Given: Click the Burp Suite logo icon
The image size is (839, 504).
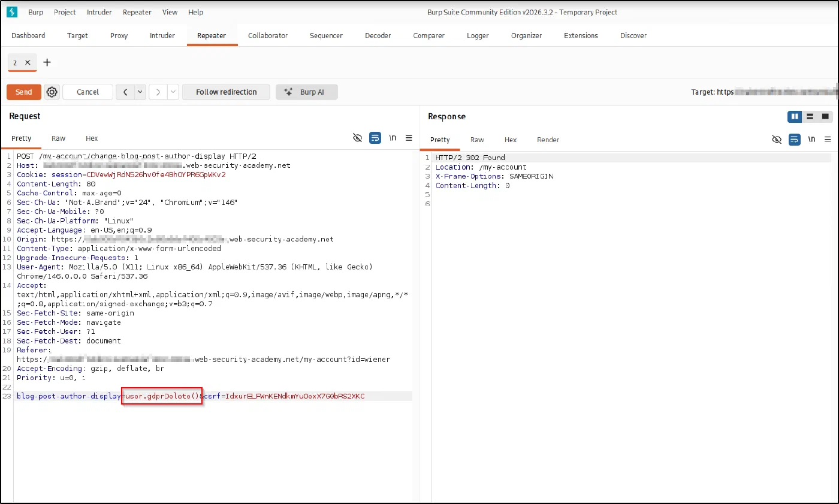Looking at the screenshot, I should tap(11, 12).
